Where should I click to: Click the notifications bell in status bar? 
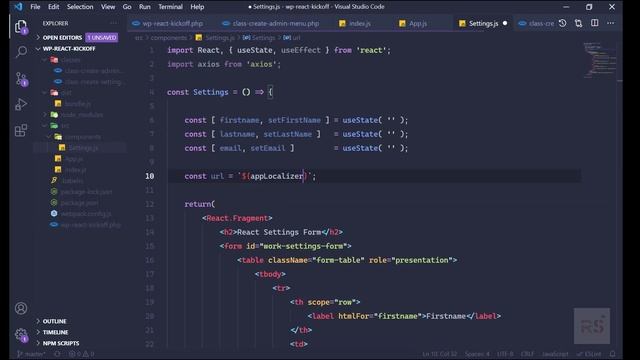(613, 354)
